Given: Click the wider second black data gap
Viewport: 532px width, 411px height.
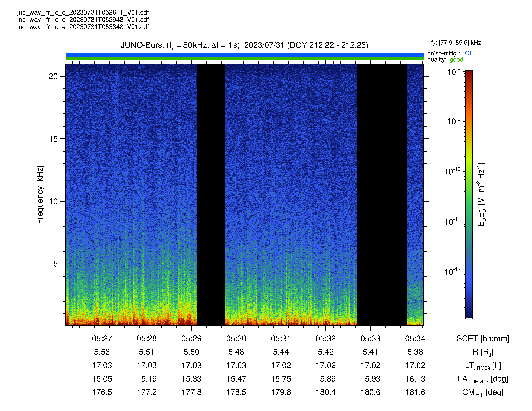Looking at the screenshot, I should tap(382, 195).
